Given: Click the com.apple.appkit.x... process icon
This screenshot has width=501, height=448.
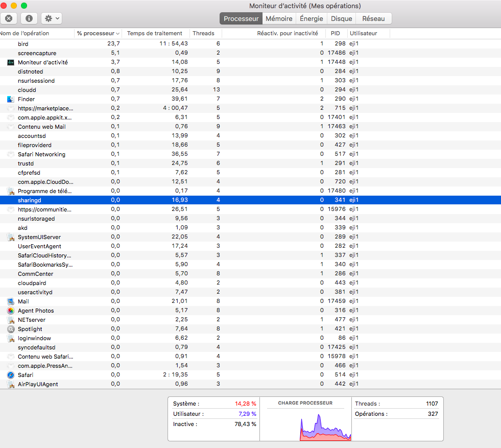Looking at the screenshot, I should coord(11,117).
